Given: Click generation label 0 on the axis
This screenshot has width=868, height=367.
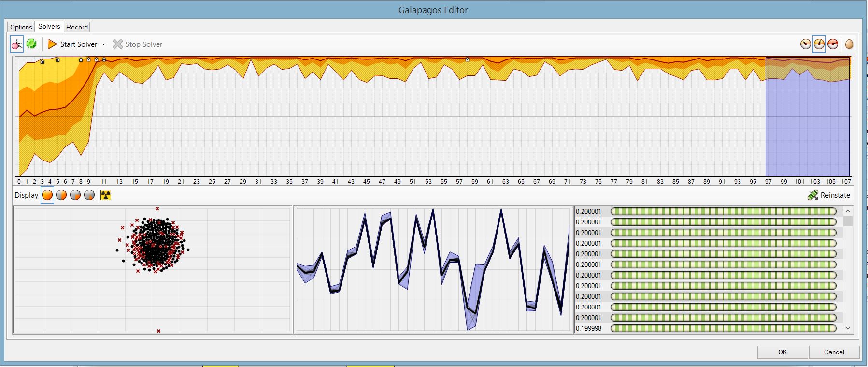Looking at the screenshot, I should tap(19, 182).
